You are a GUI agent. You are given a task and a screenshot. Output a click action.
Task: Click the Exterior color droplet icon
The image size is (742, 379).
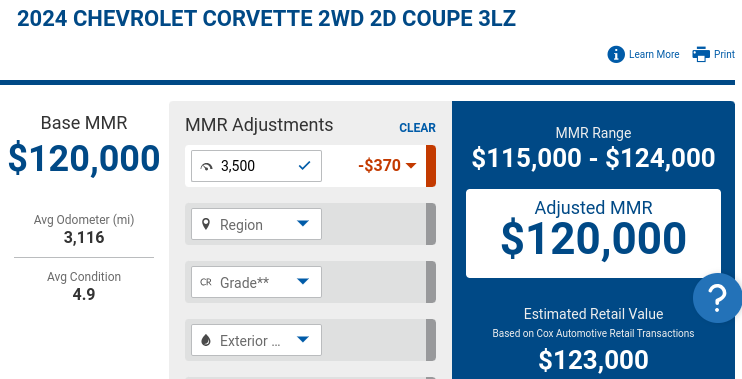(x=206, y=340)
